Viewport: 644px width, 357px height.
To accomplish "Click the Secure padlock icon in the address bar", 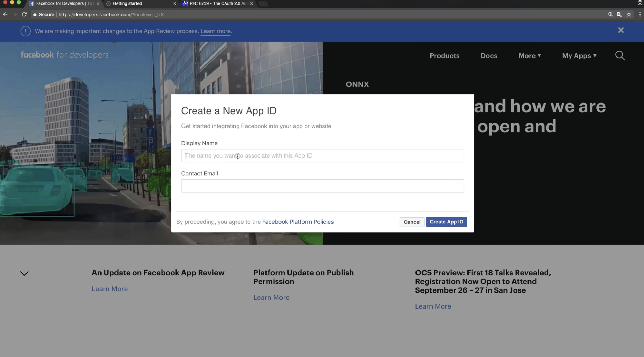I will click(35, 14).
